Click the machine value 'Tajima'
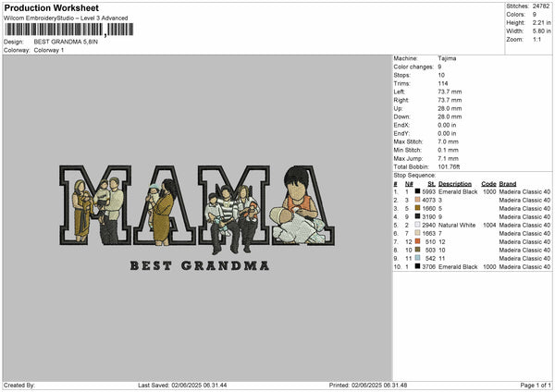This screenshot has width=555, height=392. (447, 58)
